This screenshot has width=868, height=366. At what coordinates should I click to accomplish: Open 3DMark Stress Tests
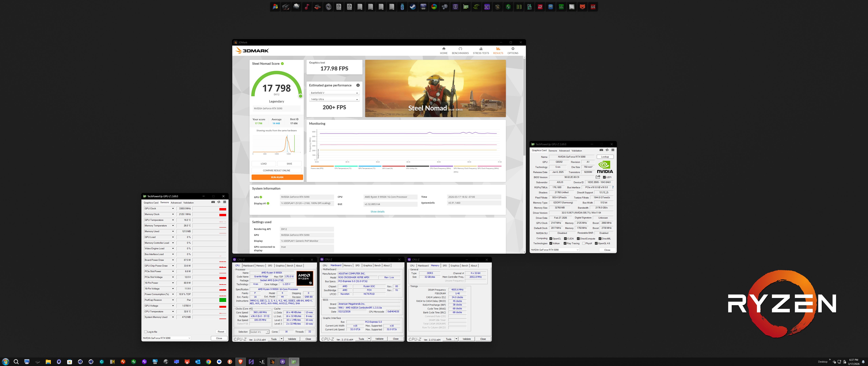click(x=480, y=50)
